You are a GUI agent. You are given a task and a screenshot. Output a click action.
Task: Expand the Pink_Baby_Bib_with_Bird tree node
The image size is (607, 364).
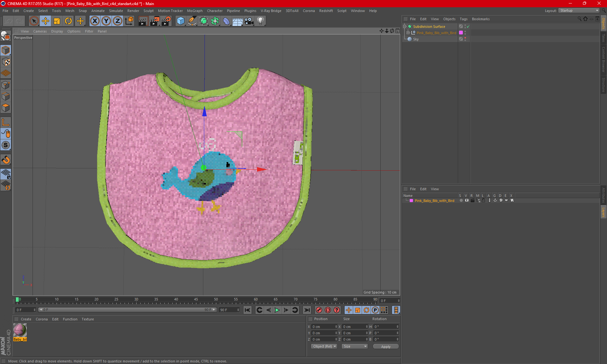point(408,33)
